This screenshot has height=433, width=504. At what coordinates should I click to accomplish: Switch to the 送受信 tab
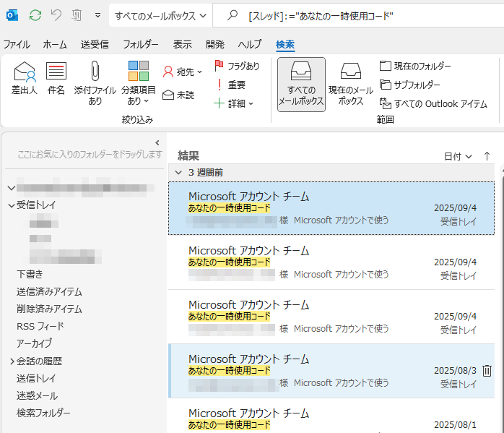(95, 44)
